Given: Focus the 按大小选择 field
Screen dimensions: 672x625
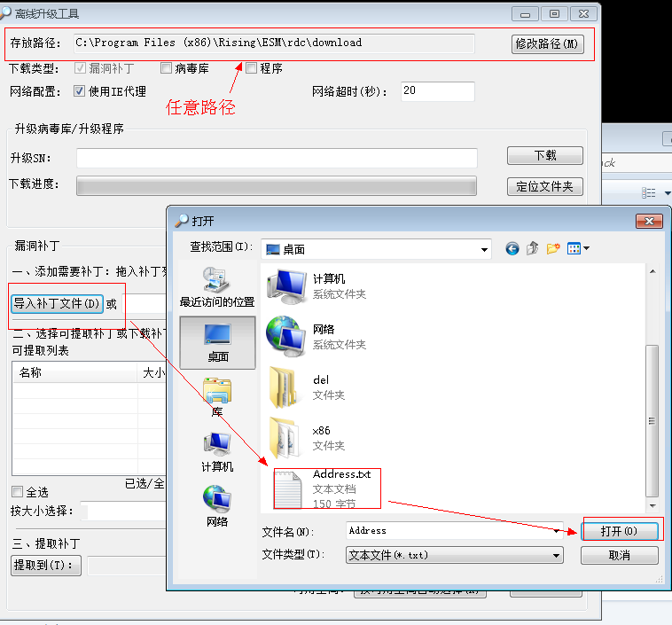Looking at the screenshot, I should click(123, 511).
